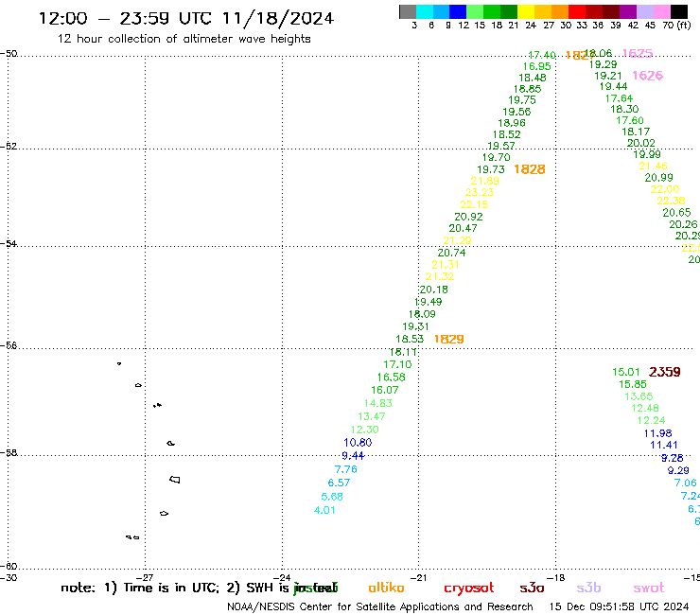
Task: Click the subtitle about altimeter wave heights
Action: click(x=184, y=39)
